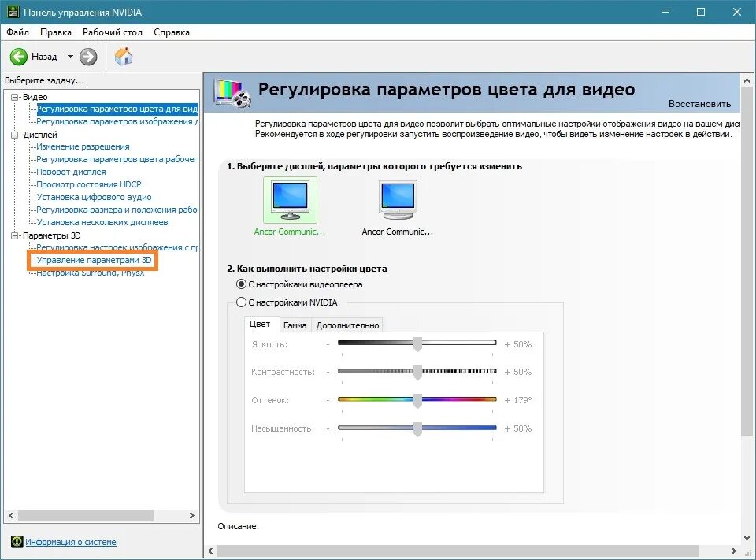Image resolution: width=756 pixels, height=560 pixels.
Task: Open Регулировка настроек изображения с просмотром
Action: coord(117,247)
